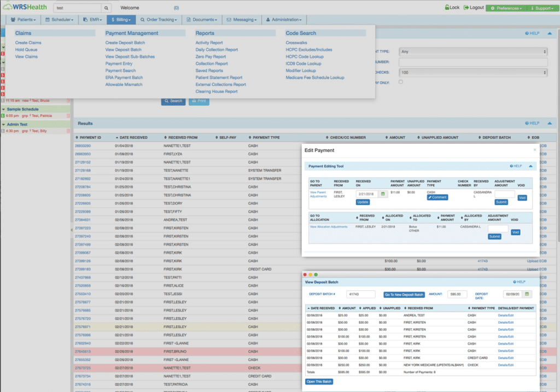Screen dimensions: 560x392
Task: Click View Allocation Adjustments link
Action: [329, 227]
